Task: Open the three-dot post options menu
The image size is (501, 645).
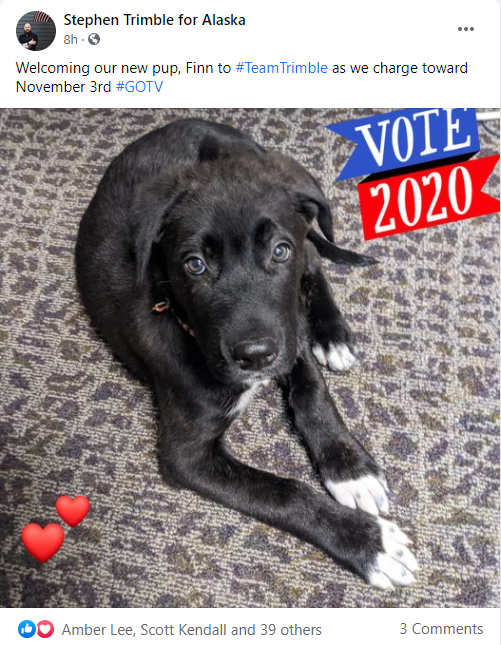Action: 466,29
